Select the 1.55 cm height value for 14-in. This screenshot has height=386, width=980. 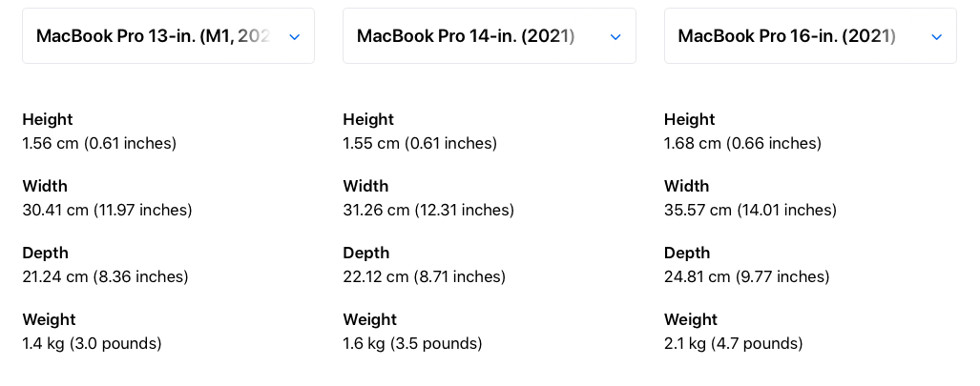[x=420, y=144]
